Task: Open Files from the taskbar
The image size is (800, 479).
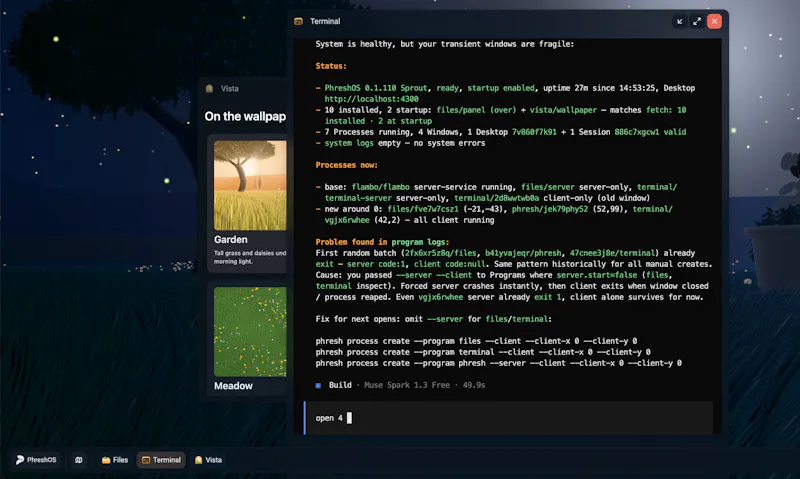Action: tap(115, 460)
